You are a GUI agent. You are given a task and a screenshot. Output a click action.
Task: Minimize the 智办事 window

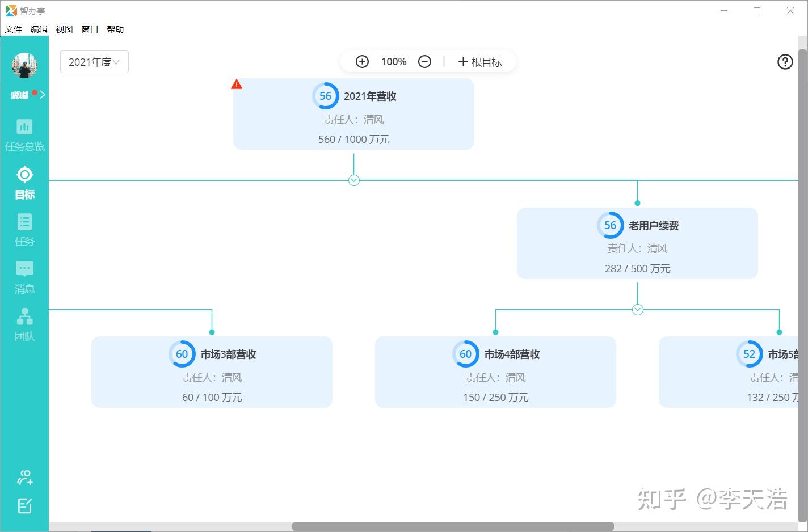(724, 11)
